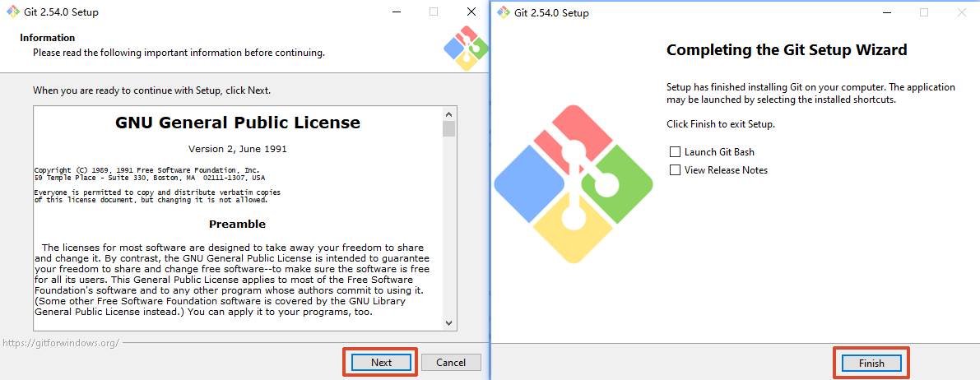Click the Free Software Foundation copyright line
Viewport: 980px width, 380px height.
coord(146,170)
